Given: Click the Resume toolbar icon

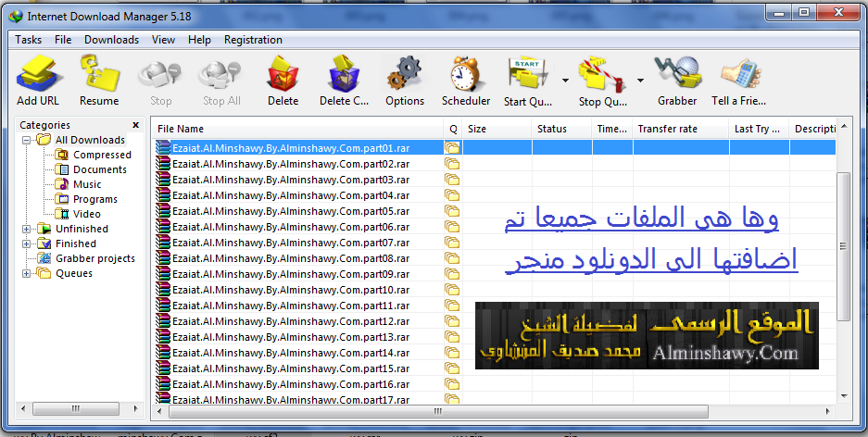Looking at the screenshot, I should pyautogui.click(x=99, y=72).
